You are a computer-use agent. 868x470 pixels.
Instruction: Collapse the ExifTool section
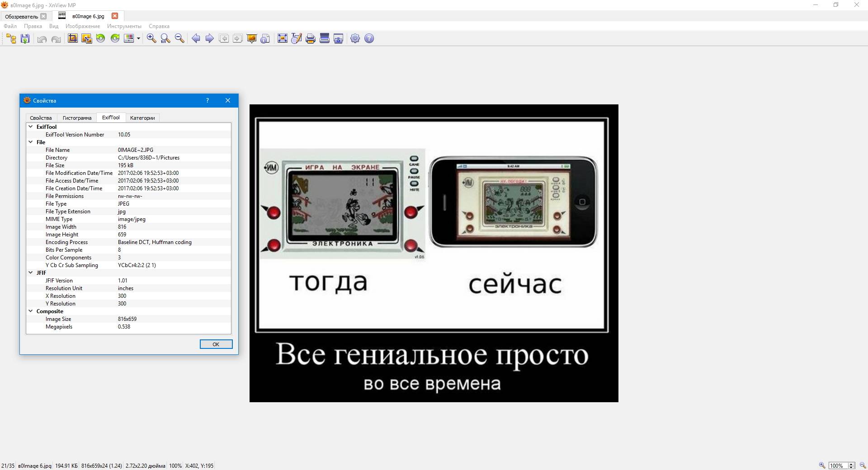point(31,127)
